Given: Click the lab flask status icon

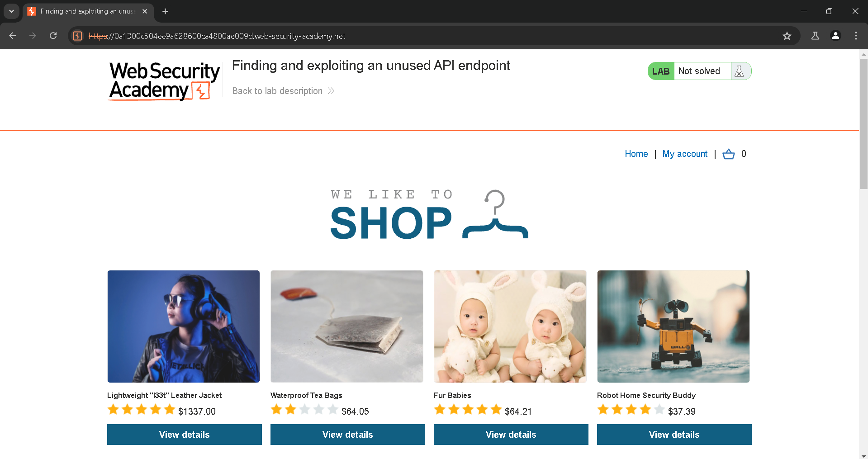Looking at the screenshot, I should [x=740, y=71].
